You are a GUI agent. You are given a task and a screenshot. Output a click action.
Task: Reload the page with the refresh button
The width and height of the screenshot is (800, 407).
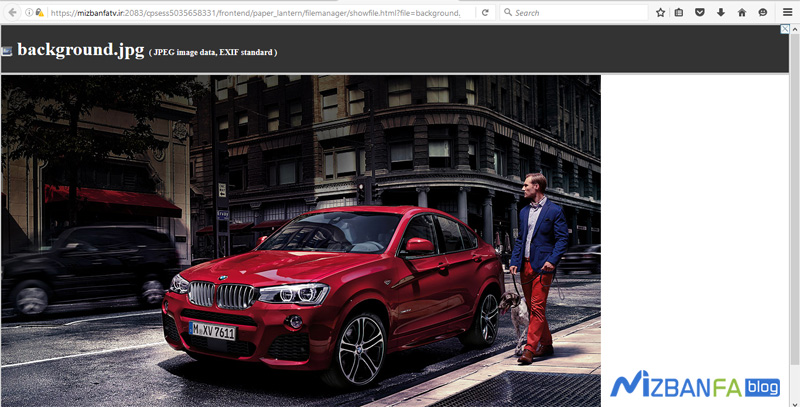[485, 13]
